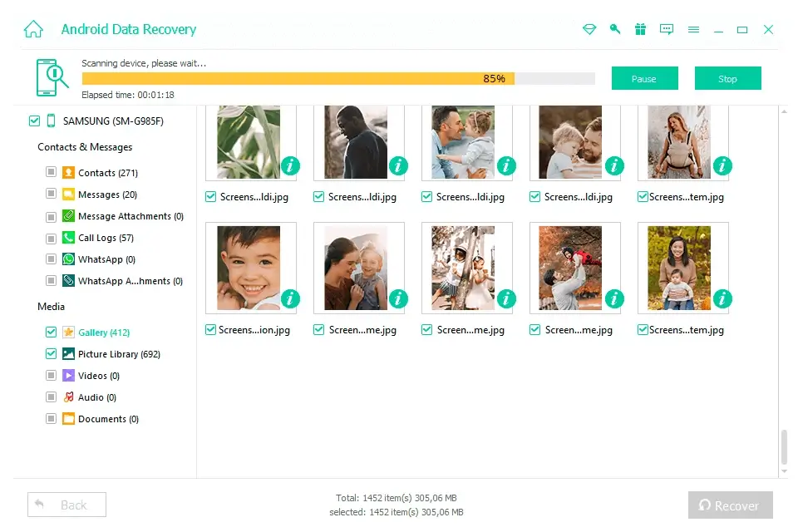
Task: Click the scanning progress bar at 85%
Action: coord(338,78)
